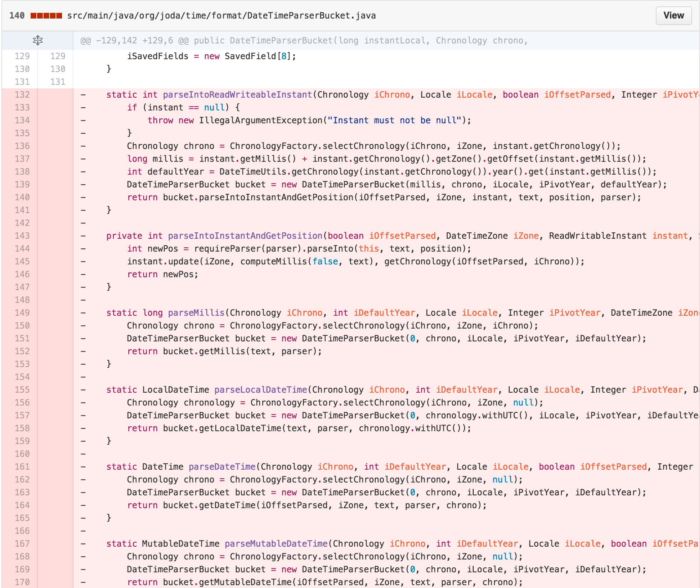Click line number 167 in the gutter
Screen dimensions: 700x588
coord(22,544)
